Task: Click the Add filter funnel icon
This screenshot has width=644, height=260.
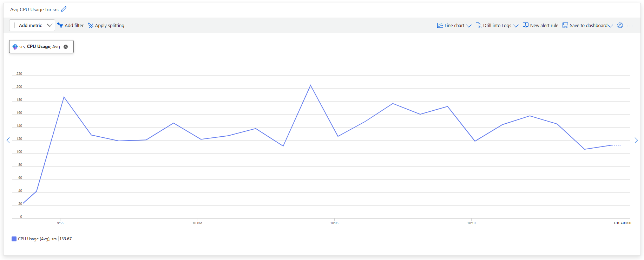Action: coord(60,25)
